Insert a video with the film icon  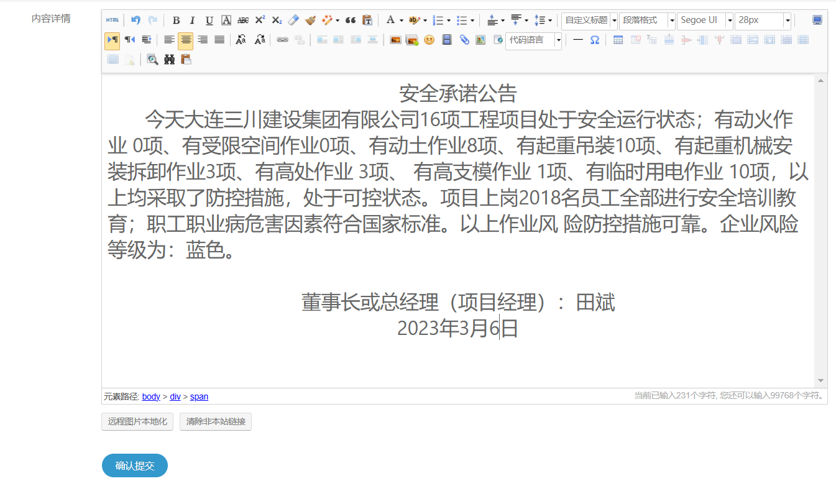coord(447,40)
